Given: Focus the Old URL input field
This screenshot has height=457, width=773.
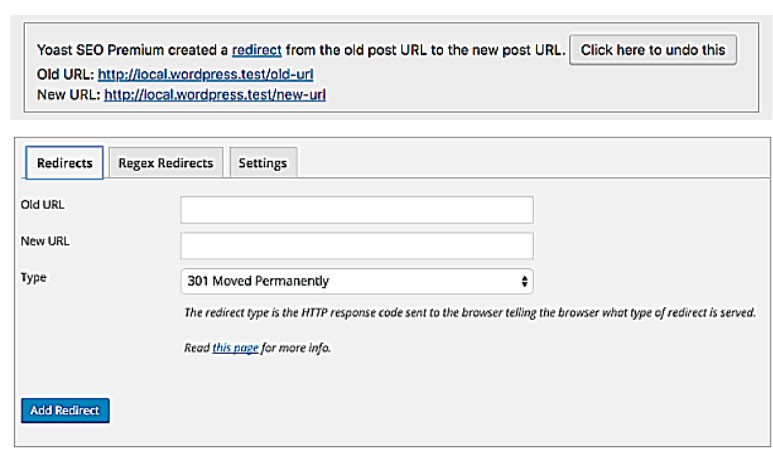Looking at the screenshot, I should [x=356, y=209].
